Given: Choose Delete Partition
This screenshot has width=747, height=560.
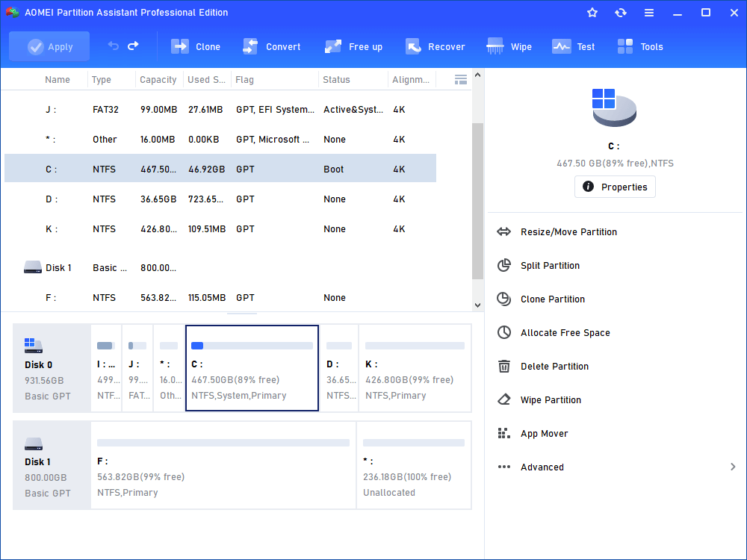Looking at the screenshot, I should pos(554,366).
